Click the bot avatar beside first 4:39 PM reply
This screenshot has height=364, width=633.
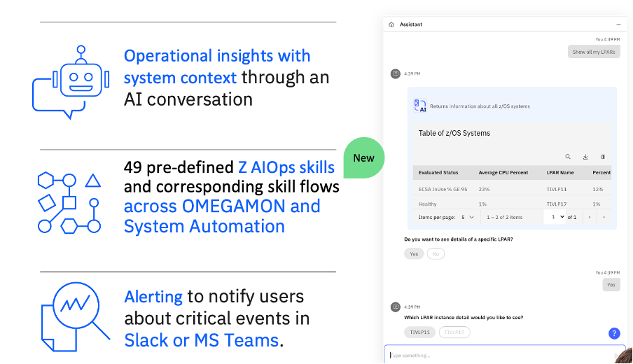(x=395, y=73)
